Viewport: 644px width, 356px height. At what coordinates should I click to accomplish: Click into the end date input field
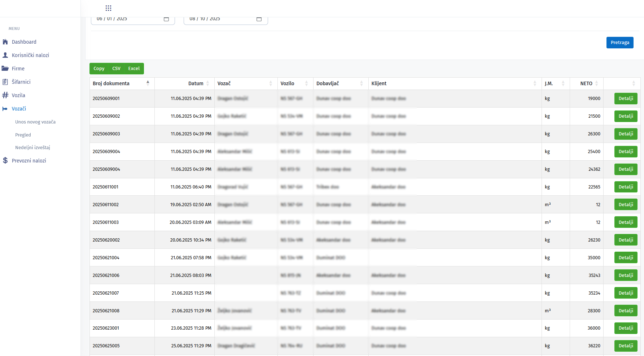coord(216,19)
